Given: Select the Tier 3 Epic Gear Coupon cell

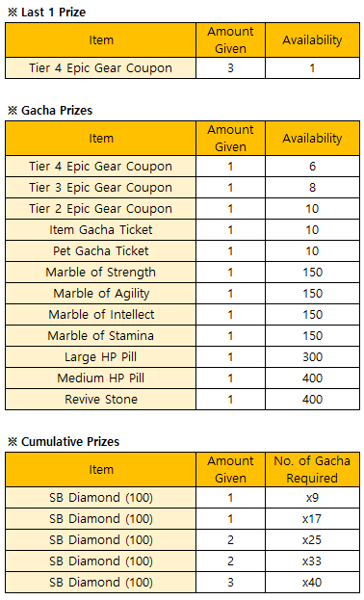Looking at the screenshot, I should tap(101, 188).
